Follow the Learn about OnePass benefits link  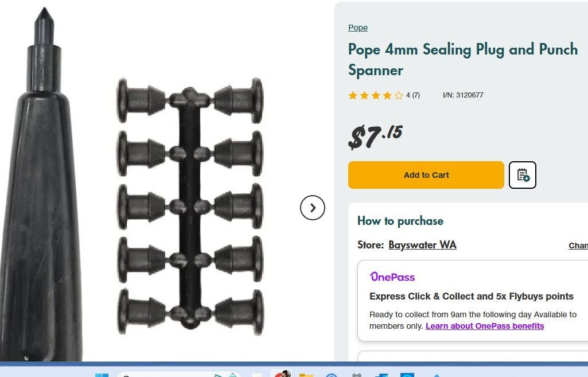click(485, 326)
